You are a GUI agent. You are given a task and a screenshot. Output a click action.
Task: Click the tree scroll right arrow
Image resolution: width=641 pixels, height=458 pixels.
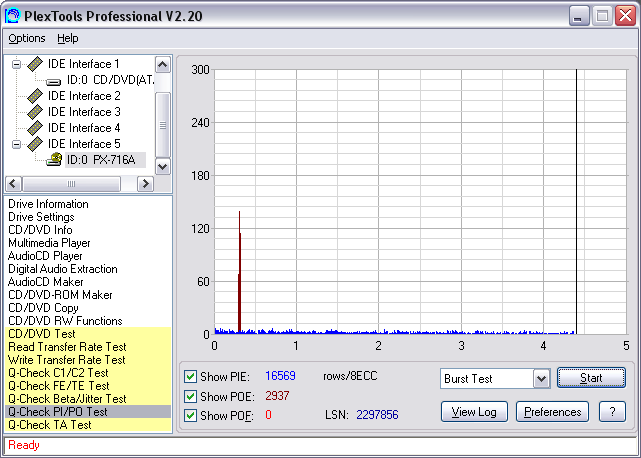145,184
